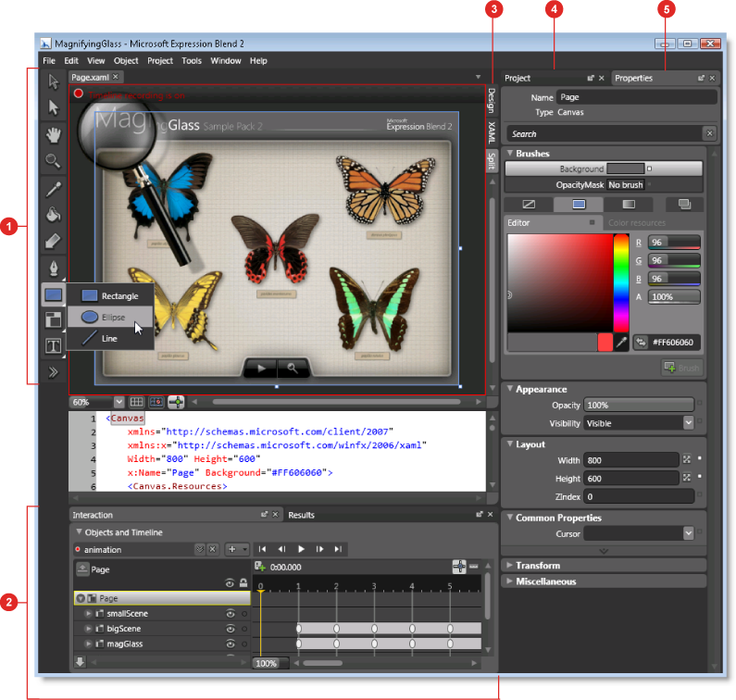The width and height of the screenshot is (736, 700).
Task: Select the Paint Bucket tool
Action: (x=53, y=215)
